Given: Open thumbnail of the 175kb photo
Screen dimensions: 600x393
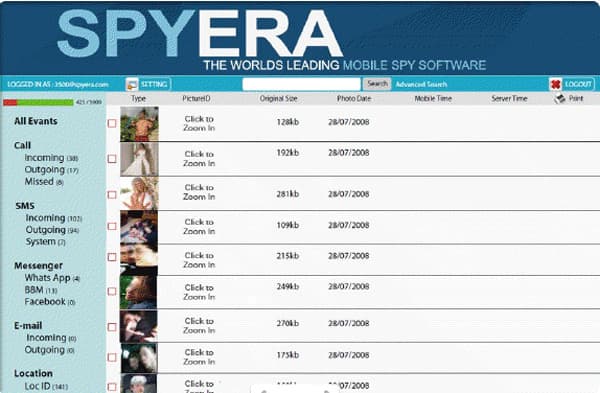Looking at the screenshot, I should tap(139, 358).
